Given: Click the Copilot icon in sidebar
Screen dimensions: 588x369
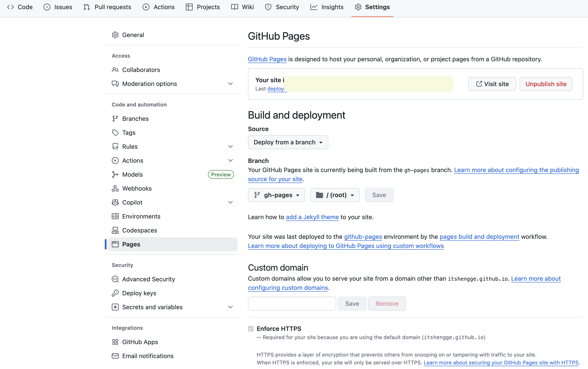Looking at the screenshot, I should point(115,202).
